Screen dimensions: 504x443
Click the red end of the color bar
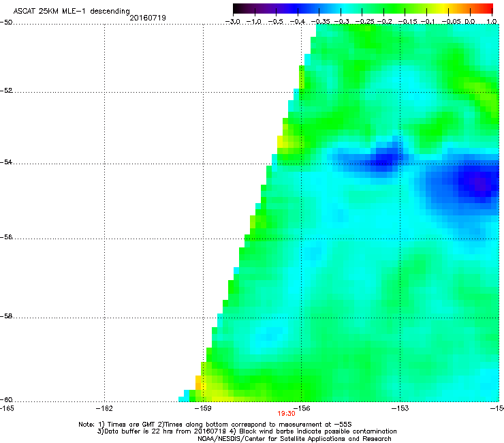[488, 8]
